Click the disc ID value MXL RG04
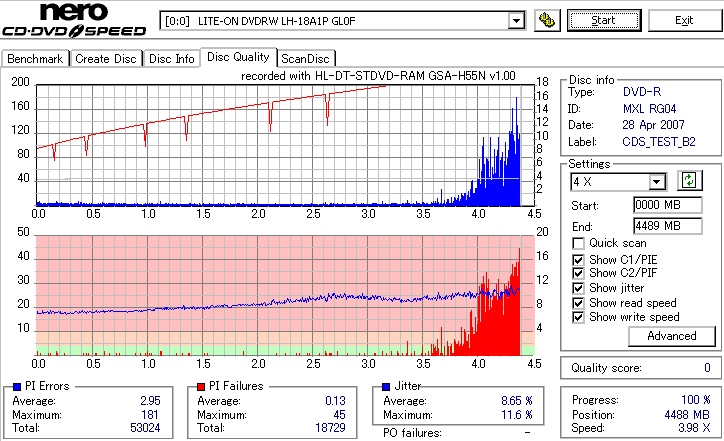The width and height of the screenshot is (724, 441). (x=649, y=109)
